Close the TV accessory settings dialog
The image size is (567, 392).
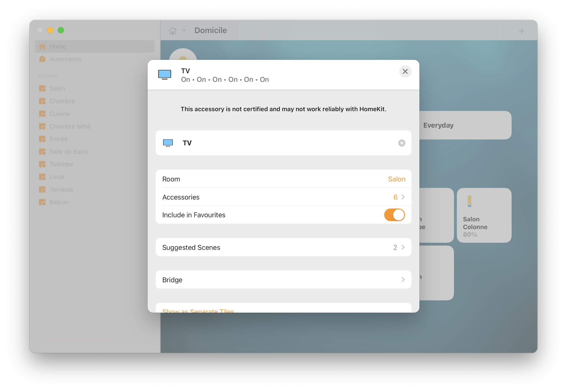[405, 71]
